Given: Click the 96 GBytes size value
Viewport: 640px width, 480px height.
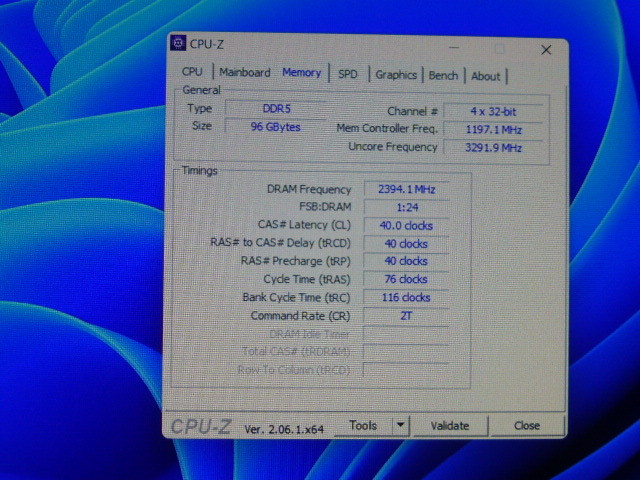Looking at the screenshot, I should [x=276, y=127].
